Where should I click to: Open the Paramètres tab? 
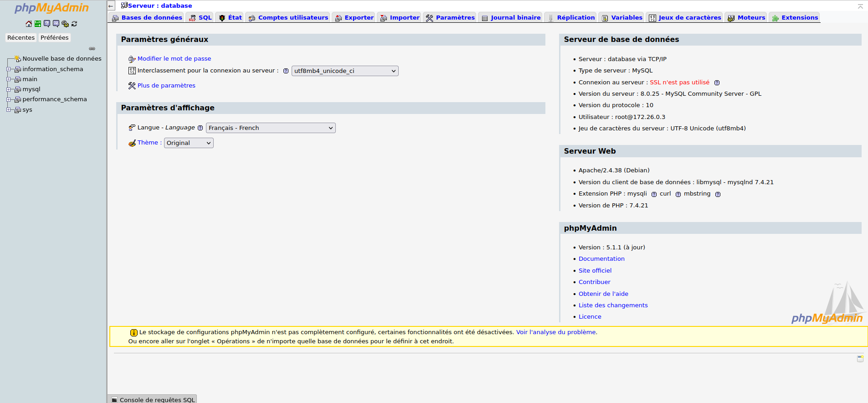coord(450,18)
